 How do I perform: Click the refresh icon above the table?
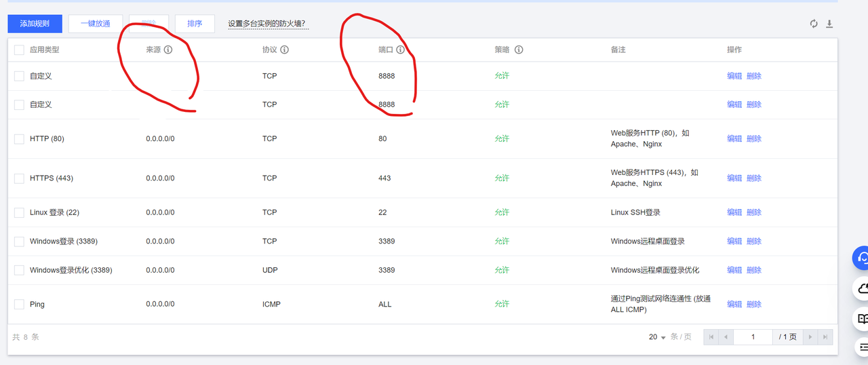point(814,24)
